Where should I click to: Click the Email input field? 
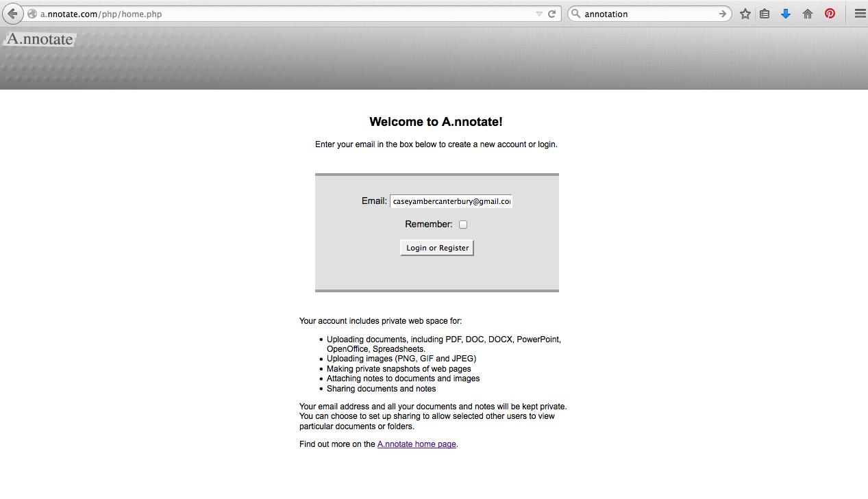[x=451, y=201]
